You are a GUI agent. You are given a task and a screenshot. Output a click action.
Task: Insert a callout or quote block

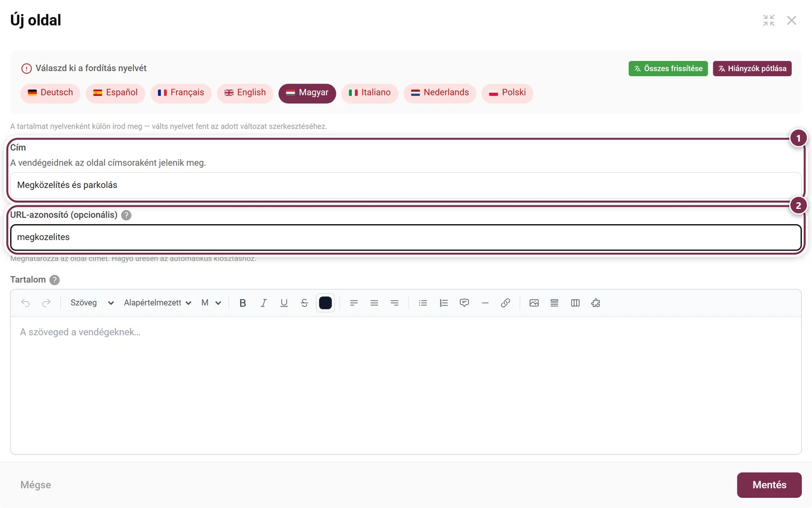464,303
